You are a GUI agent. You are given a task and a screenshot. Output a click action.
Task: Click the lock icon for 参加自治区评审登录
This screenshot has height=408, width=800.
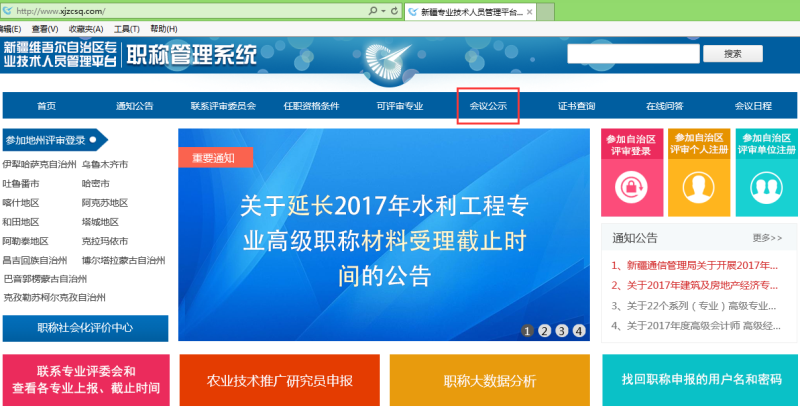(631, 188)
